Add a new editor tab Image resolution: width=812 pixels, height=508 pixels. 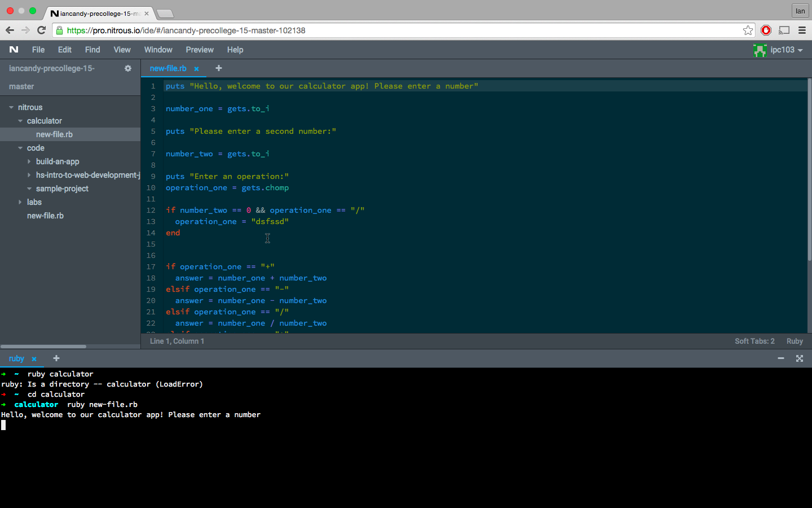[219, 68]
